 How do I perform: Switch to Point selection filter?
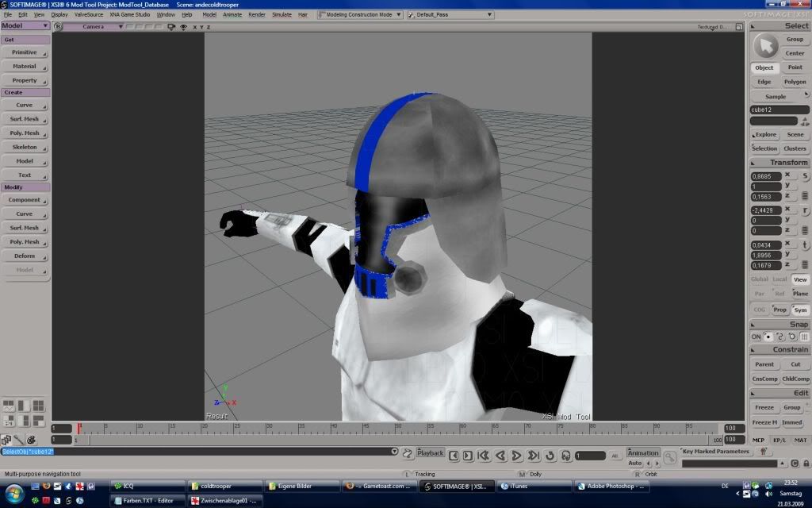click(x=795, y=67)
